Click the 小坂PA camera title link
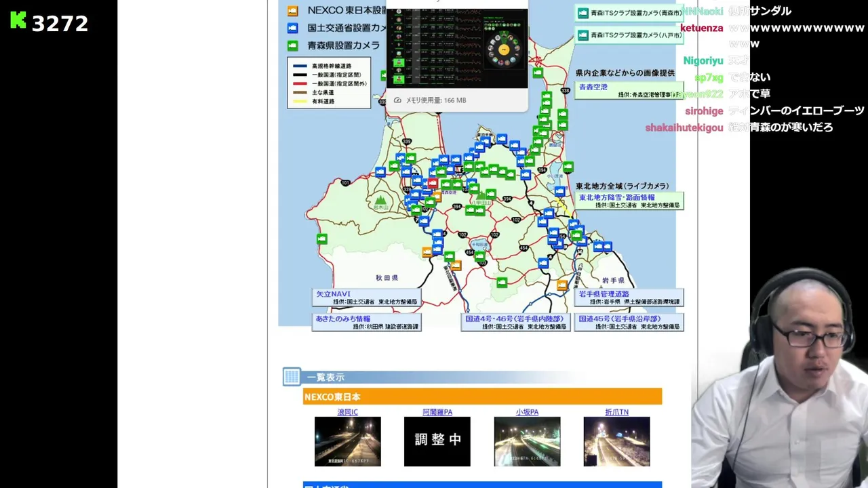 coord(527,412)
